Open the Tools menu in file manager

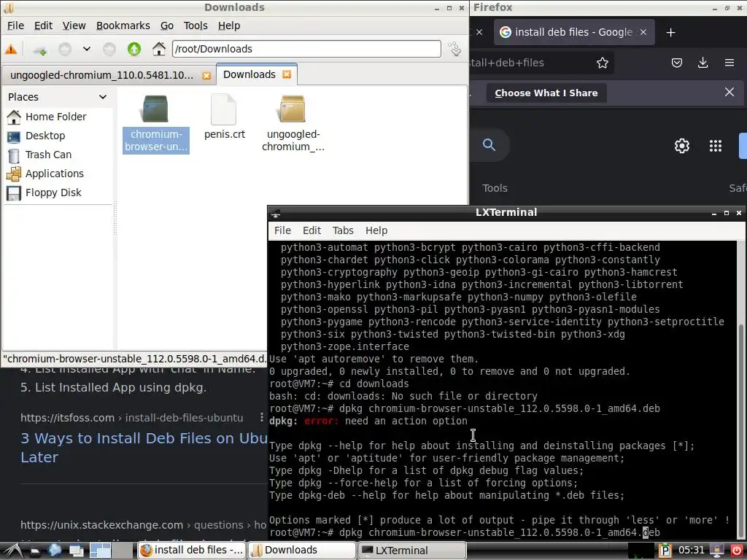click(196, 26)
